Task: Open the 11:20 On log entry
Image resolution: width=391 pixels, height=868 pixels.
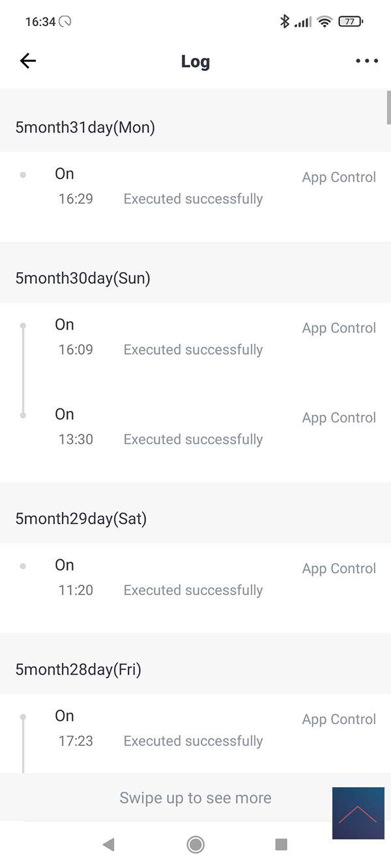Action: (x=195, y=578)
